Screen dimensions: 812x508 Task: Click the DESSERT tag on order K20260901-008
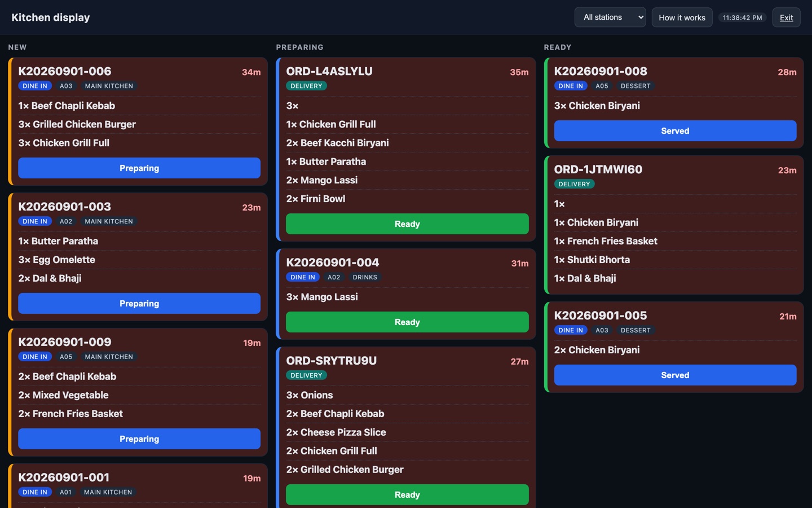click(636, 86)
